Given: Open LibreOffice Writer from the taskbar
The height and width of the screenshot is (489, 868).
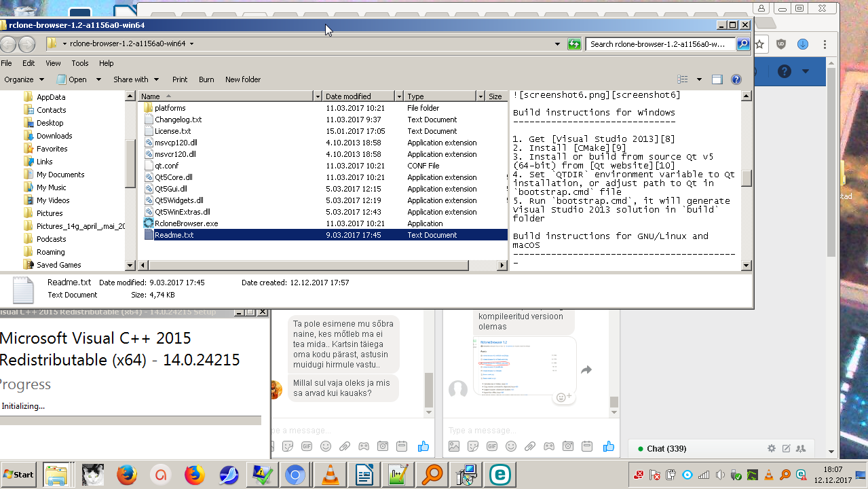Looking at the screenshot, I should point(364,475).
